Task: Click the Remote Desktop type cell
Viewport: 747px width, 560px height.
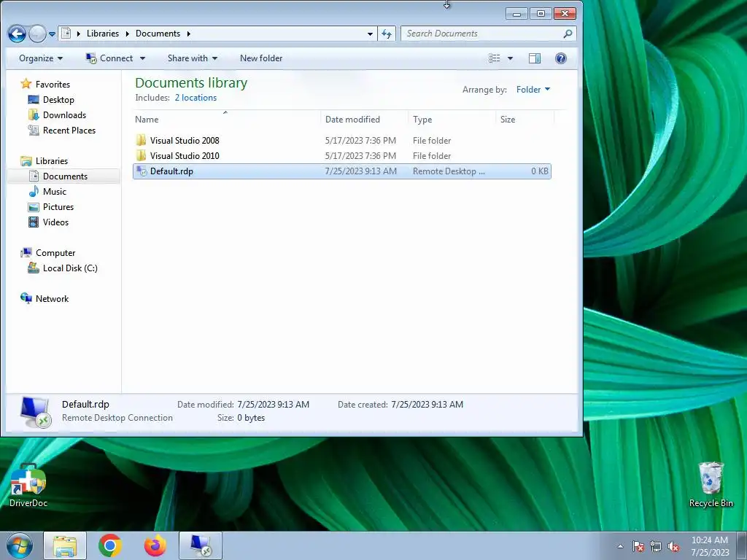Action: tap(449, 171)
